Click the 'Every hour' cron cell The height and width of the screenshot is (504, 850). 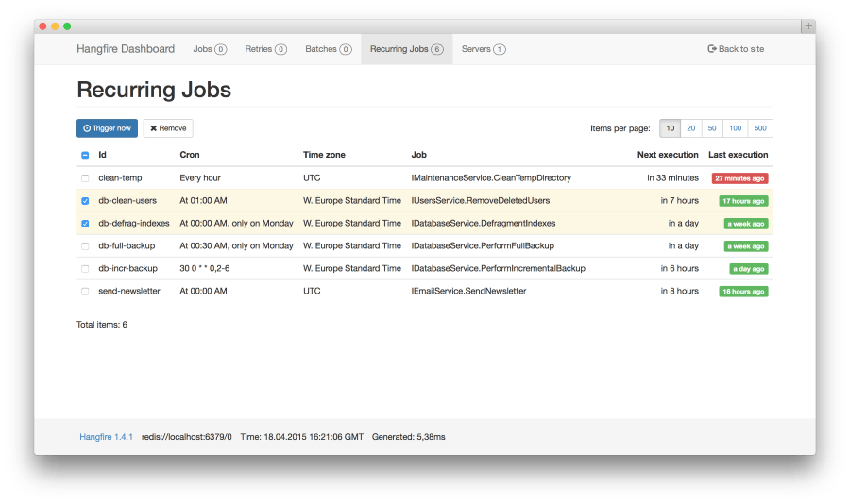point(200,177)
